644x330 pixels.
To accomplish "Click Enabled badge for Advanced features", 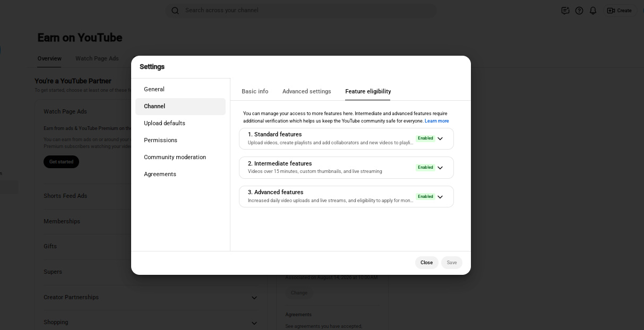I will 425,197.
